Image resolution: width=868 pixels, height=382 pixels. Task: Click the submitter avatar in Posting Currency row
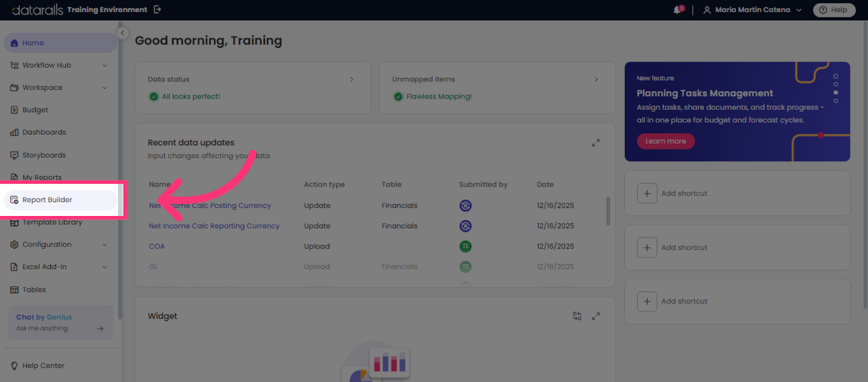pos(465,205)
